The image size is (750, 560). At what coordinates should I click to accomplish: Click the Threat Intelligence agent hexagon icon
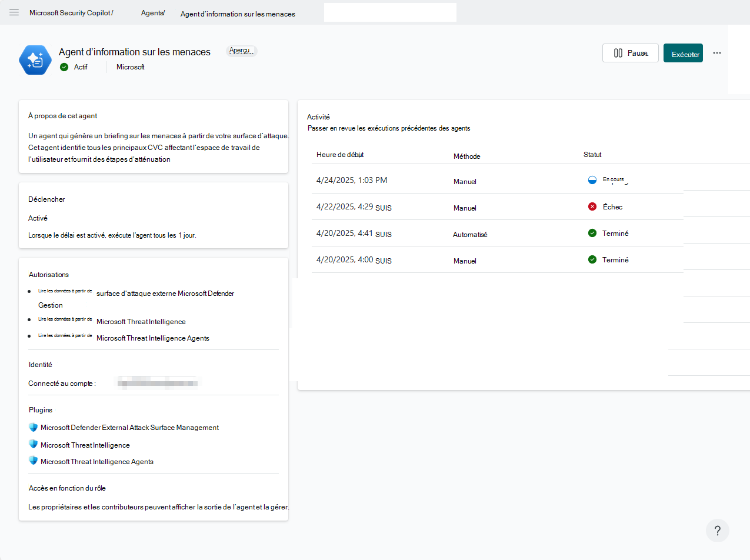(35, 60)
